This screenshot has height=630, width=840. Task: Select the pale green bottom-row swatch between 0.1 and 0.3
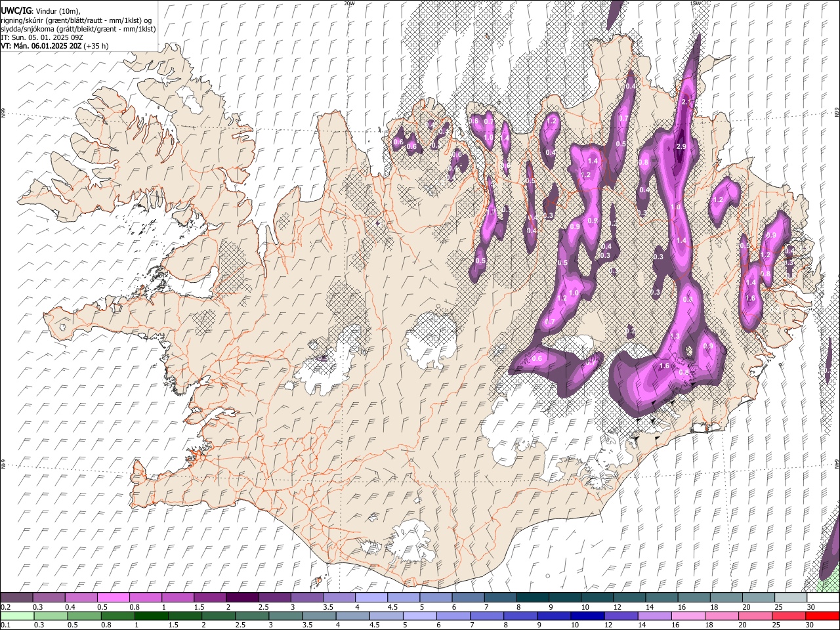point(17,616)
